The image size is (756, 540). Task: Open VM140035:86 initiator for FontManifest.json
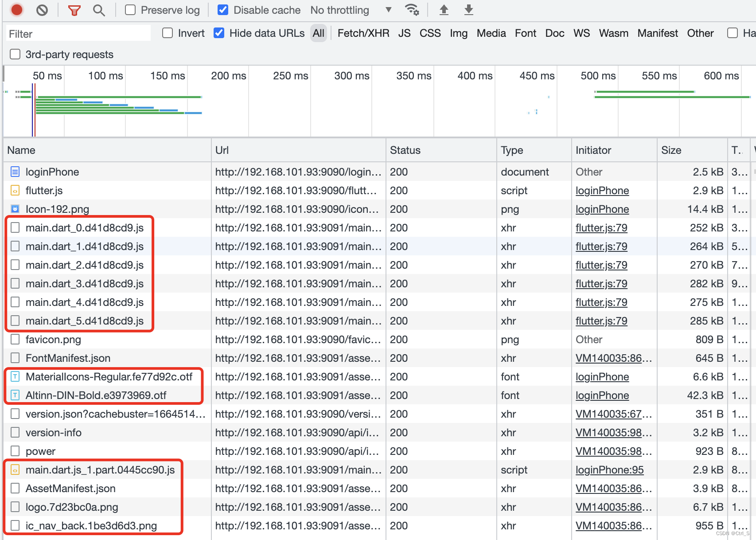pos(614,358)
